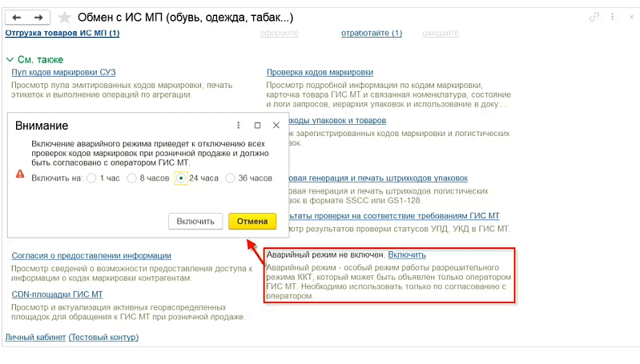Select the 1 час radio option

point(91,178)
